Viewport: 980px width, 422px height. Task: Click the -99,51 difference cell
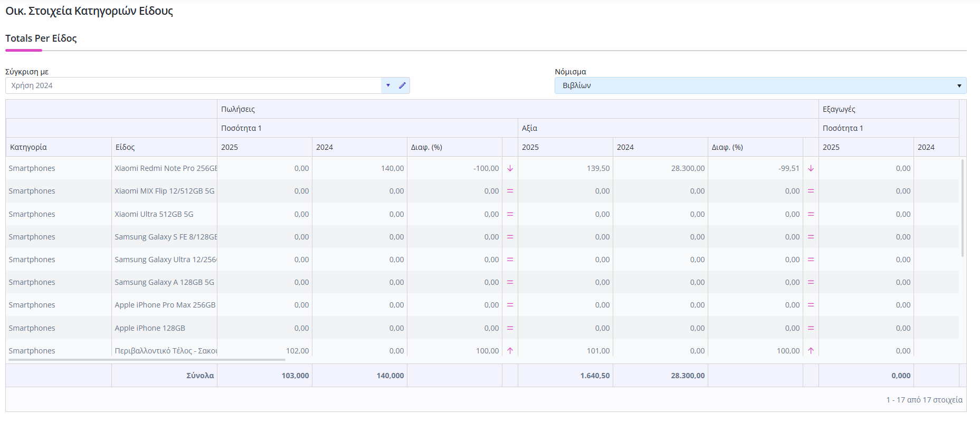tap(755, 168)
